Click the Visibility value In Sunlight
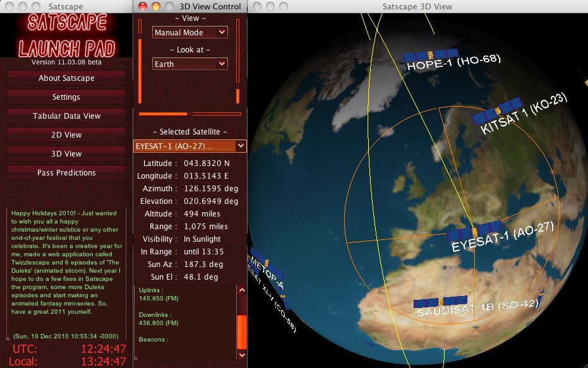588x368 pixels. [x=202, y=239]
